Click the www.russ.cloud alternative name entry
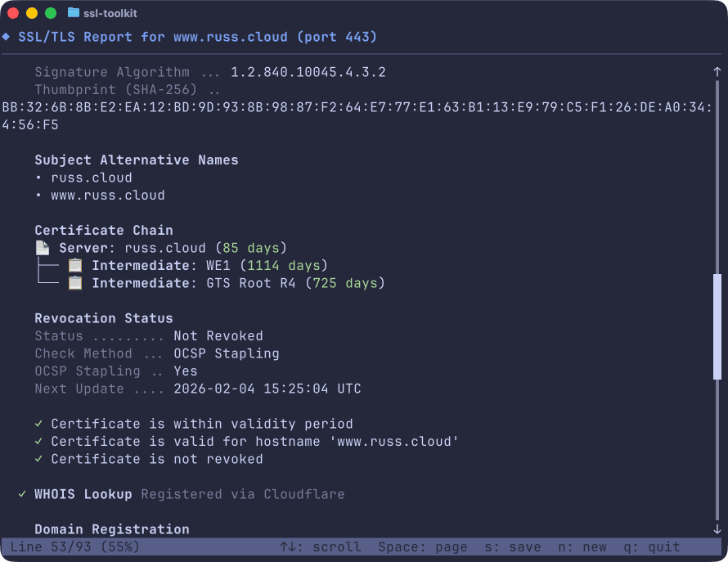Viewport: 728px width, 562px height. pos(107,196)
